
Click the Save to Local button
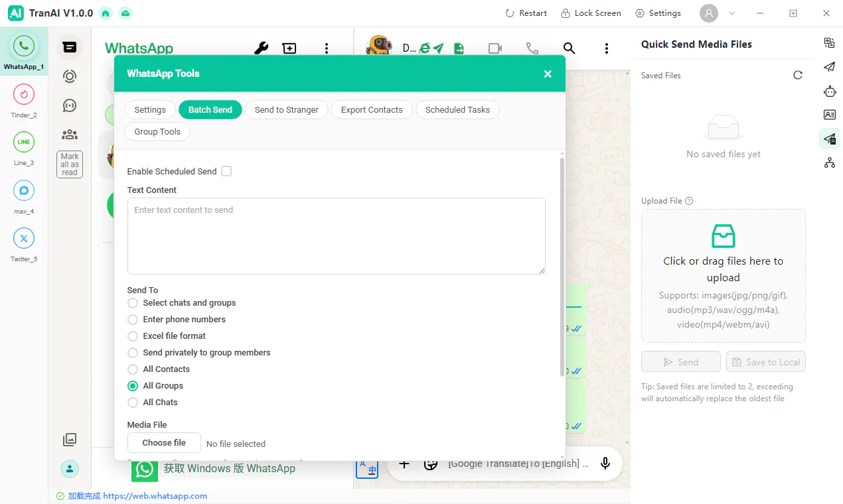coord(766,362)
